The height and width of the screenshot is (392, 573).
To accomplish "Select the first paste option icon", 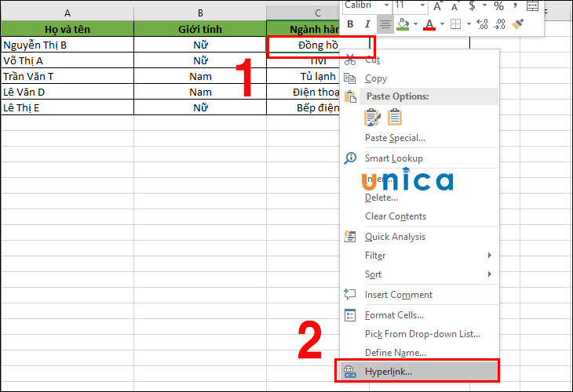I will tap(373, 118).
